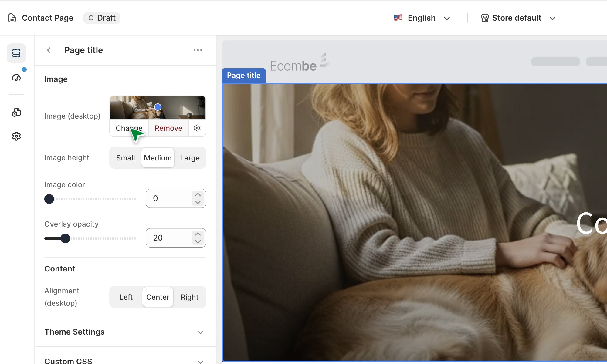This screenshot has height=364, width=607.
Task: Open the Store default dropdown
Action: tap(518, 18)
